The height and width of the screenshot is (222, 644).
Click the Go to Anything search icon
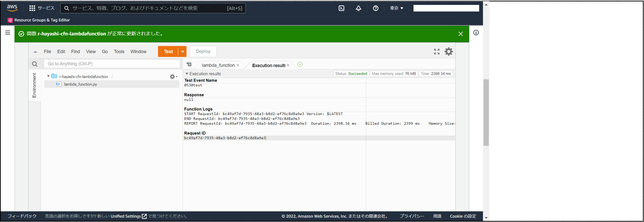(35, 64)
